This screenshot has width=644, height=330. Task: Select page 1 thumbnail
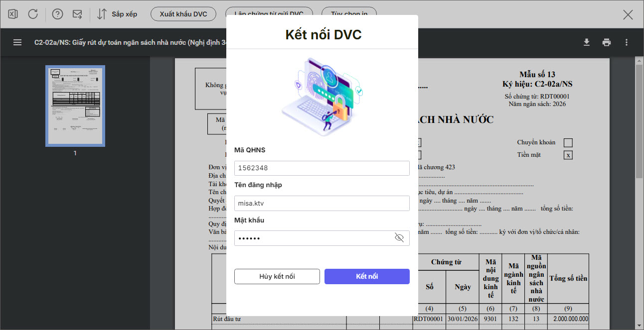tap(75, 106)
